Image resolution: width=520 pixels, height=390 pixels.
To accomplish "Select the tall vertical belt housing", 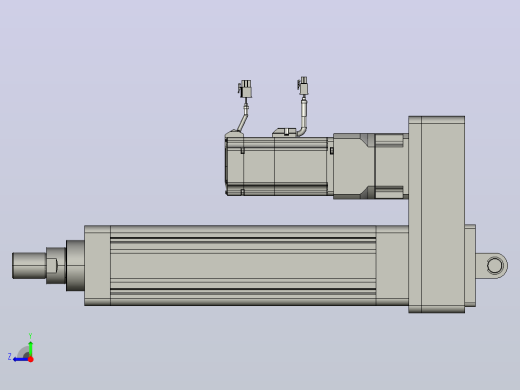I will pyautogui.click(x=437, y=214).
